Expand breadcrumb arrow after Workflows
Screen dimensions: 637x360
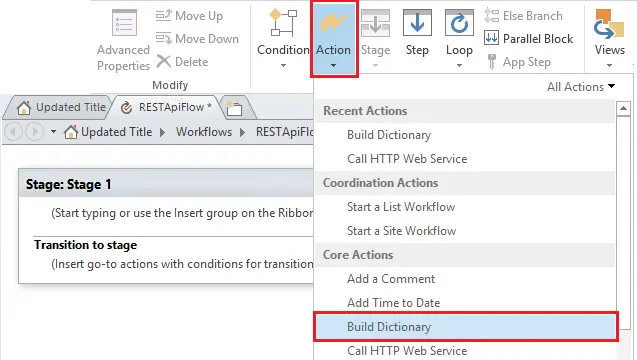pos(242,132)
